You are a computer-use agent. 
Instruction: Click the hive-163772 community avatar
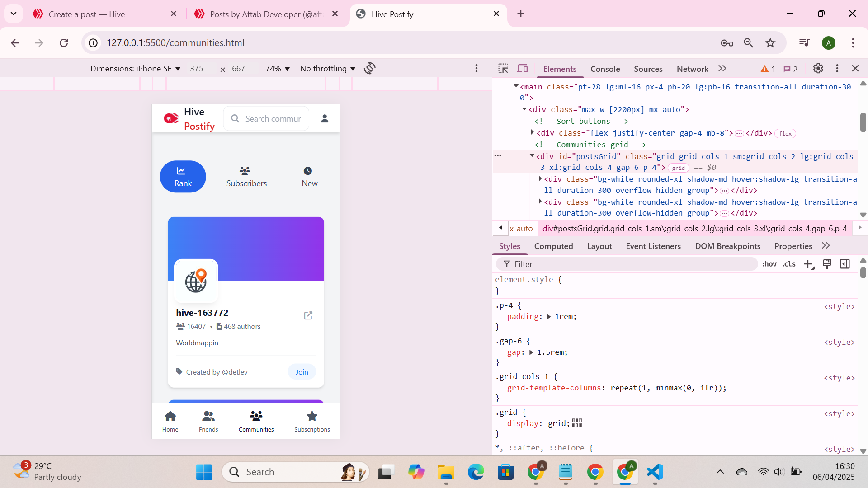pyautogui.click(x=196, y=281)
